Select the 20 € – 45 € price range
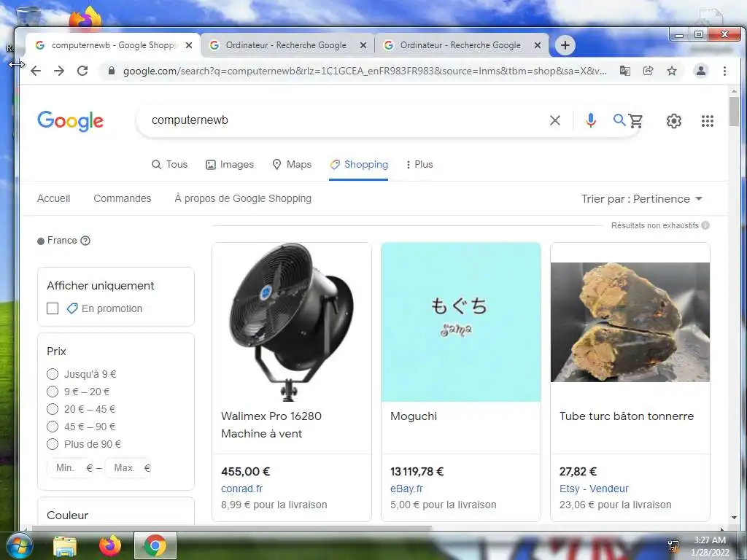The image size is (747, 560). pos(53,409)
